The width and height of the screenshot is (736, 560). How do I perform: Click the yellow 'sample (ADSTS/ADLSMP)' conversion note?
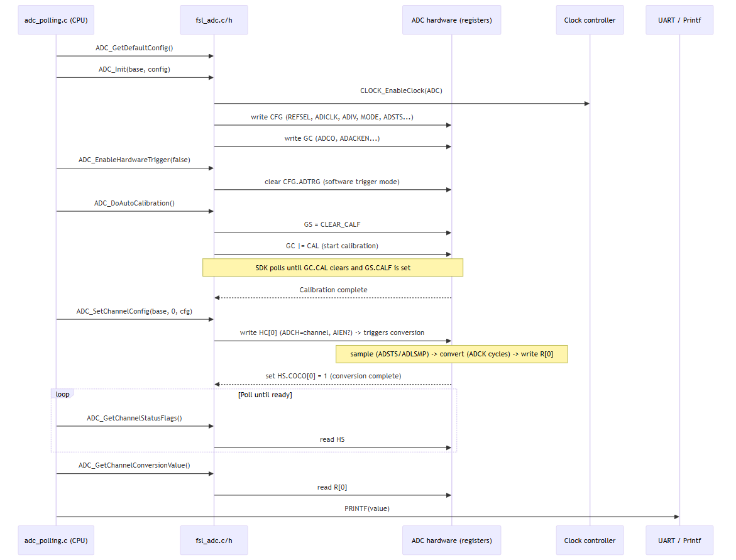click(x=451, y=354)
